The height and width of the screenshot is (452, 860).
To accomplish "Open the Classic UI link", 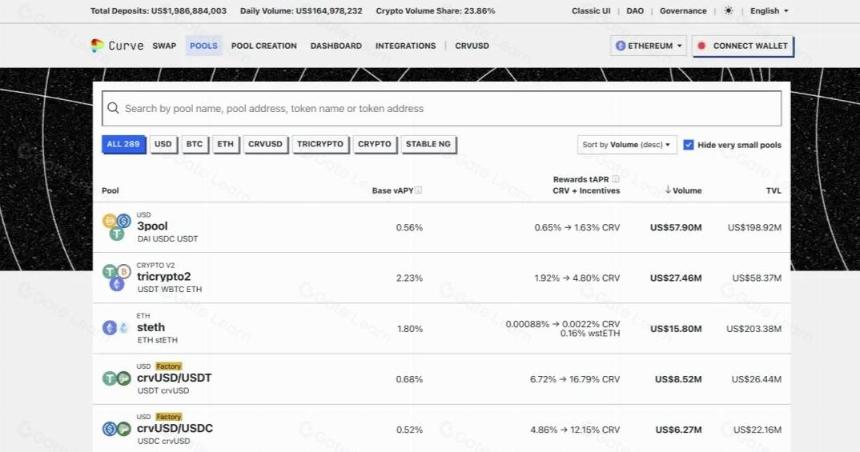I will click(x=591, y=10).
